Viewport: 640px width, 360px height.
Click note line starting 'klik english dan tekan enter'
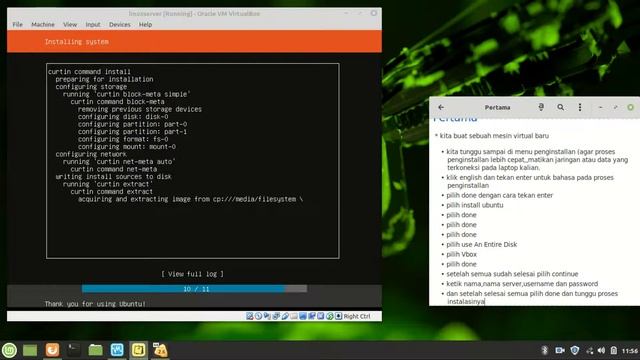point(530,181)
